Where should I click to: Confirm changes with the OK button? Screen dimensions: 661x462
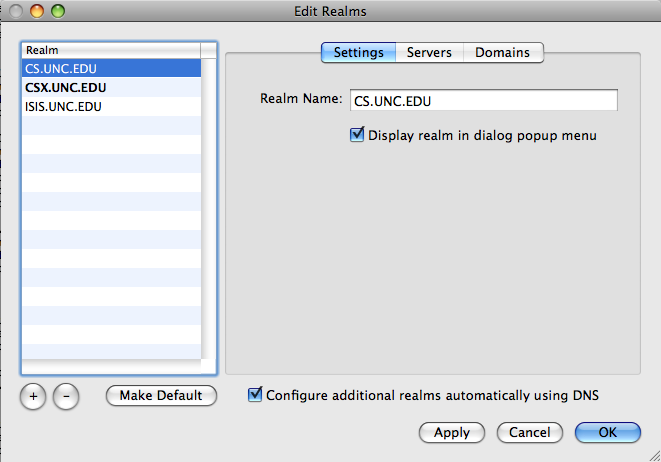607,432
